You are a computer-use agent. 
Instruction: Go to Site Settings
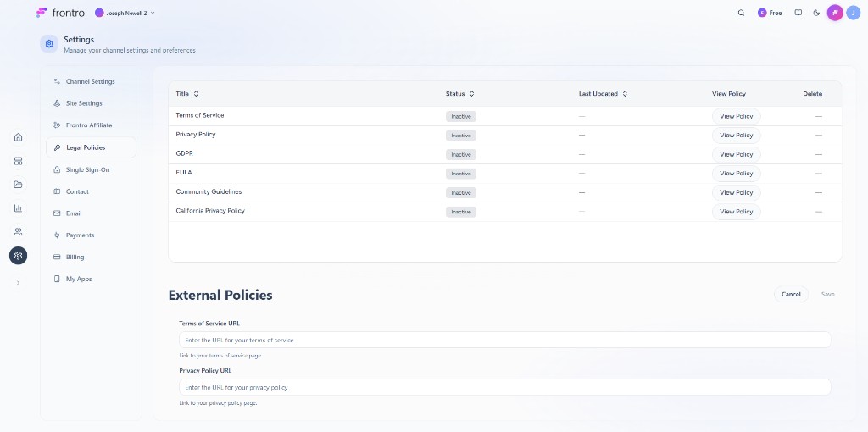pyautogui.click(x=91, y=103)
